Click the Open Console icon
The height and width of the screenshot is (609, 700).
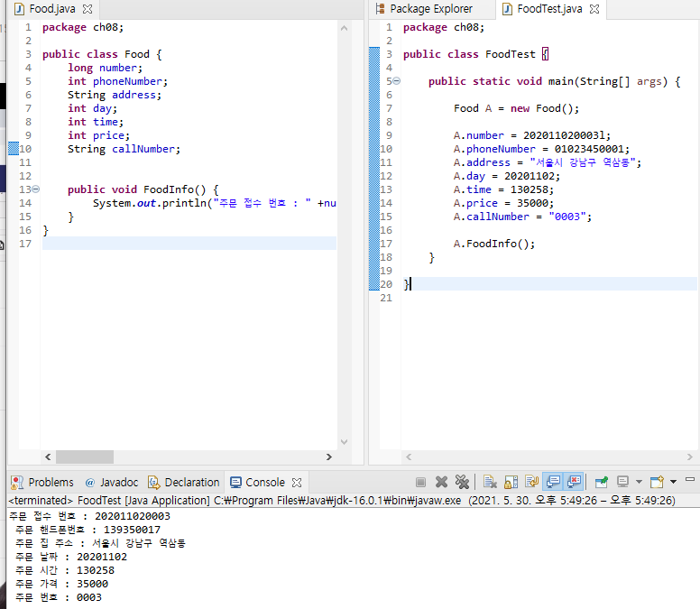(x=657, y=482)
